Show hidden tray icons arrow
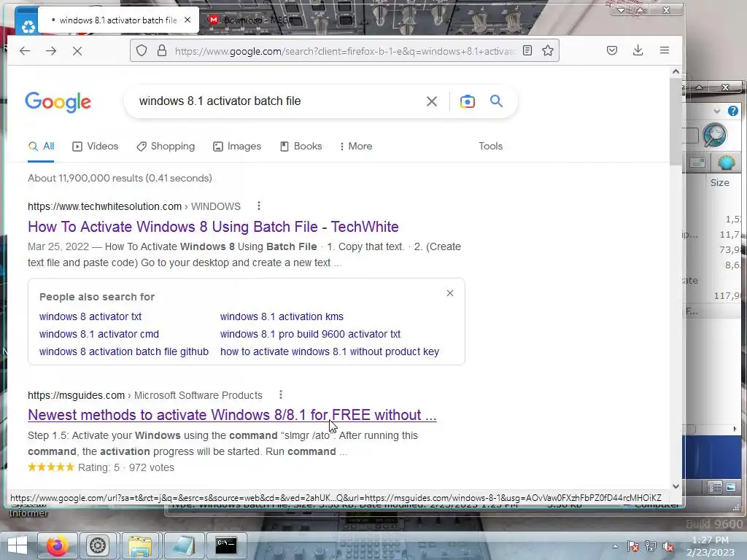This screenshot has width=747, height=560. tap(616, 547)
